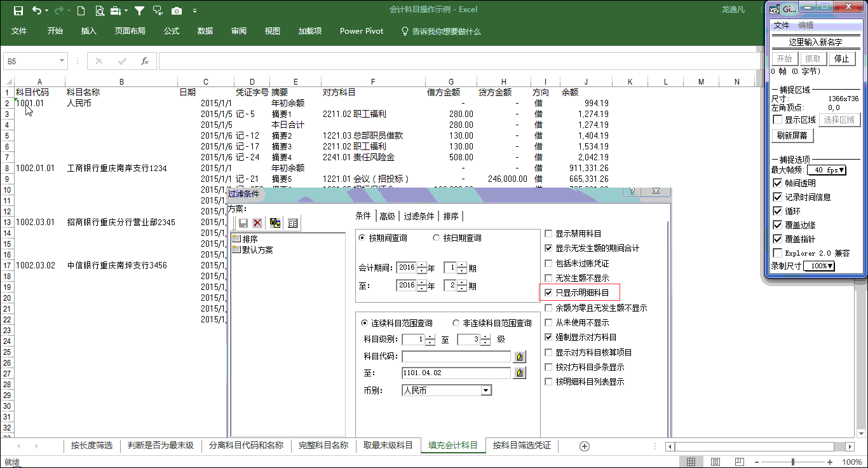Switch to the 高级 tab in filter dialog

pyautogui.click(x=387, y=216)
